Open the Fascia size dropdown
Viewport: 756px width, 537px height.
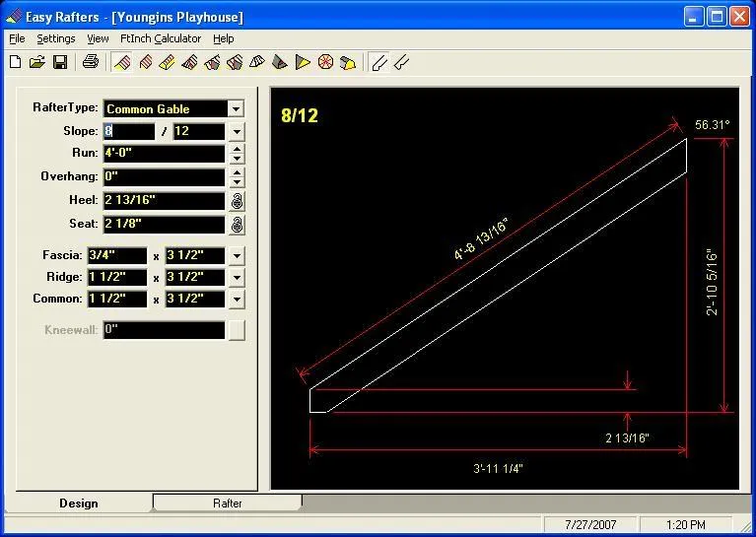(237, 255)
